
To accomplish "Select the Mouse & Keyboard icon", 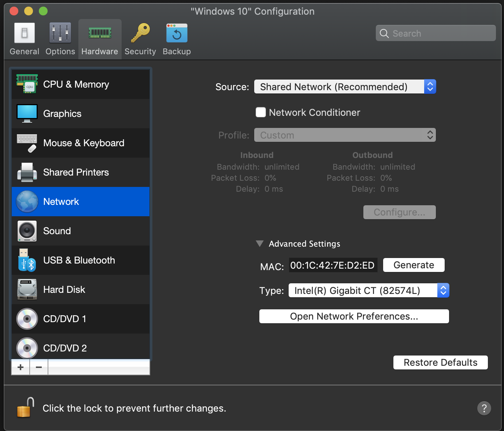I will click(27, 143).
